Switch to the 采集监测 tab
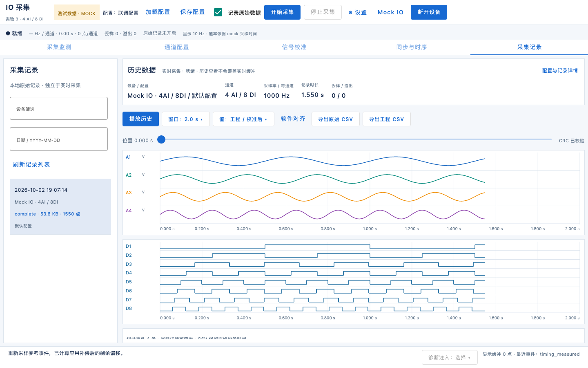Viewport: 588px width, 368px height. click(x=59, y=47)
